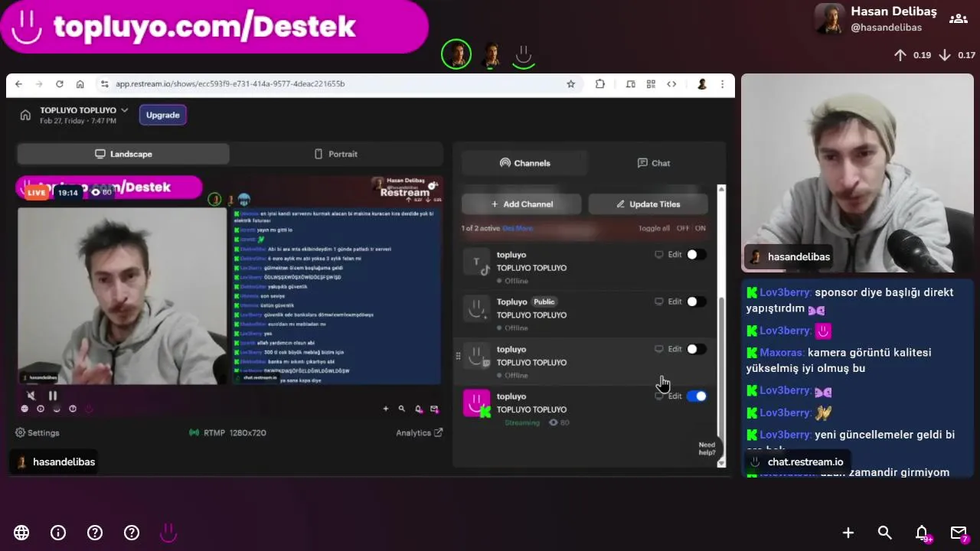Screen dimensions: 980x551
Task: Click Add Channel button
Action: tap(522, 204)
